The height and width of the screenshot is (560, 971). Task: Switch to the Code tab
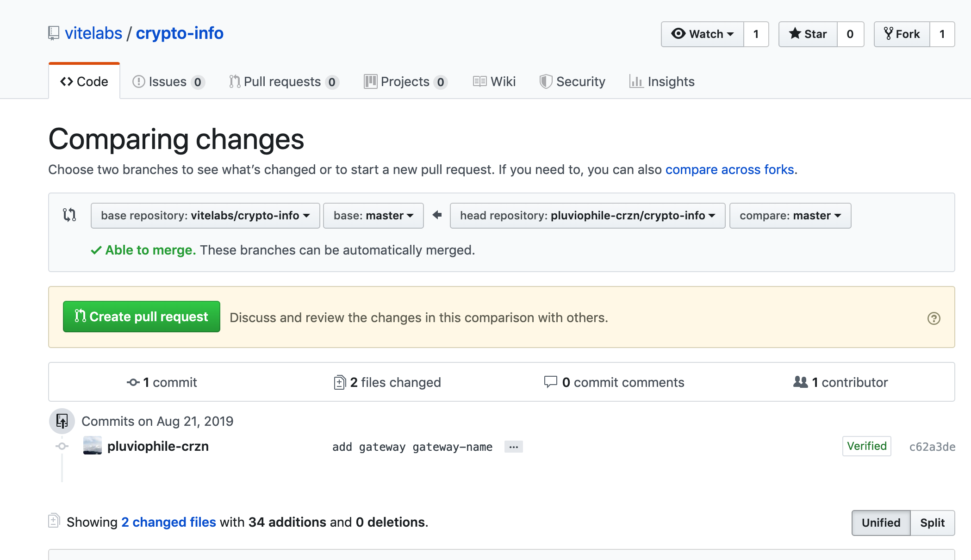point(84,81)
